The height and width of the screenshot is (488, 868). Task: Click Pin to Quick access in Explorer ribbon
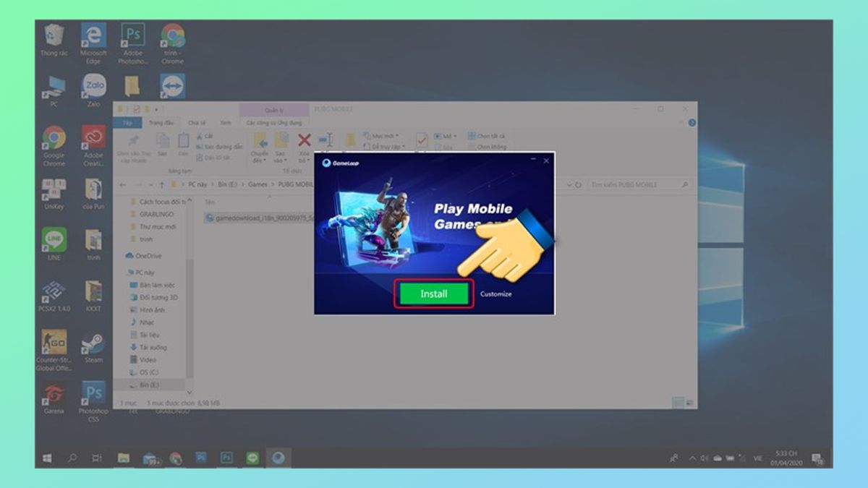pos(132,147)
